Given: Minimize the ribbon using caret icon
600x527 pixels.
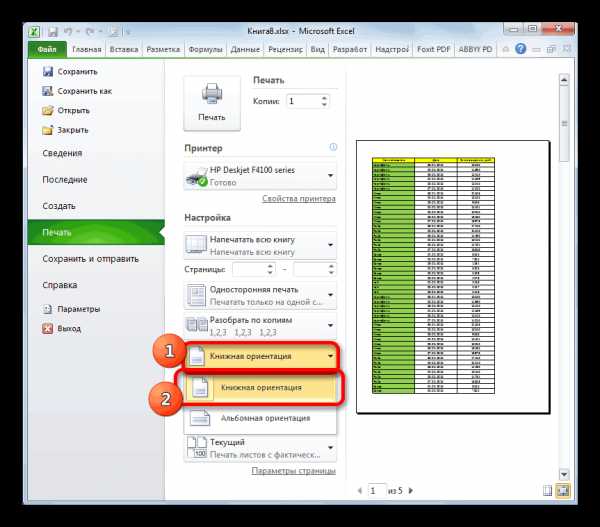Looking at the screenshot, I should [506, 49].
